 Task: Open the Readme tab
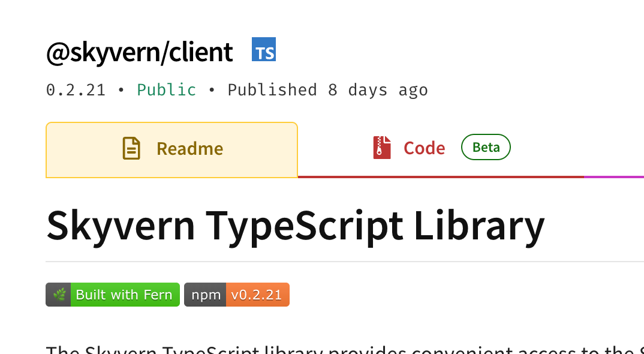pos(171,149)
